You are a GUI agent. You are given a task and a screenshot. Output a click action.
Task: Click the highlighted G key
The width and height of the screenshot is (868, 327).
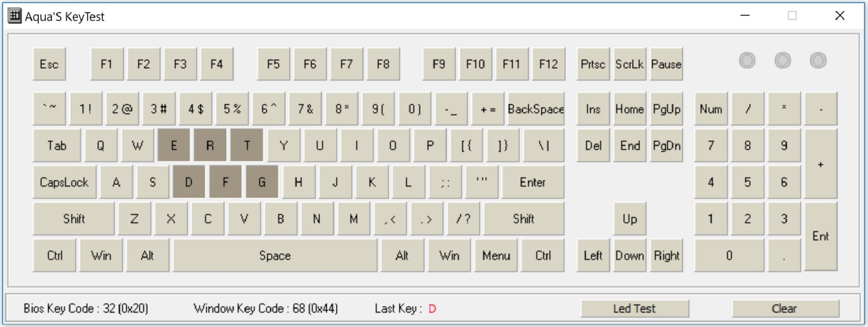coord(262,182)
